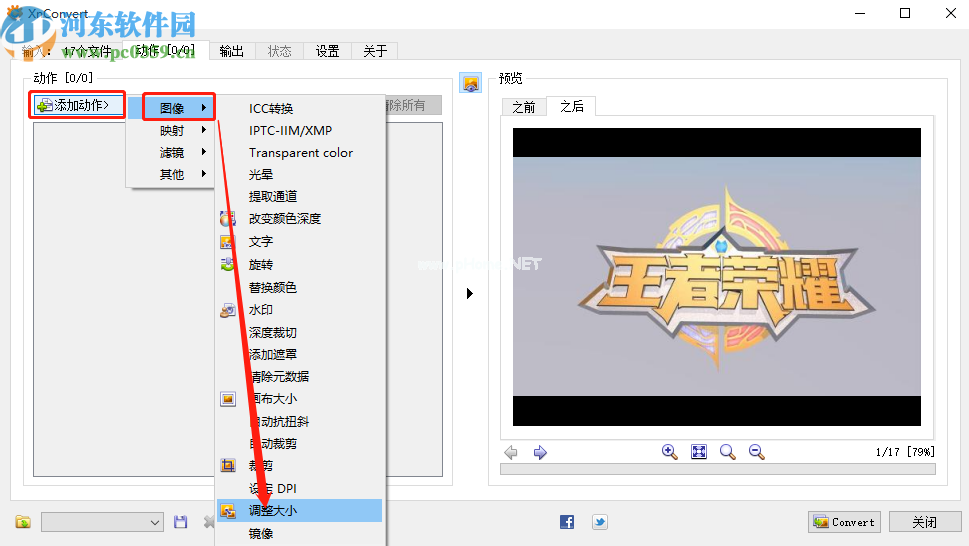Click the Twitter share icon
The width and height of the screenshot is (969, 546).
click(599, 522)
